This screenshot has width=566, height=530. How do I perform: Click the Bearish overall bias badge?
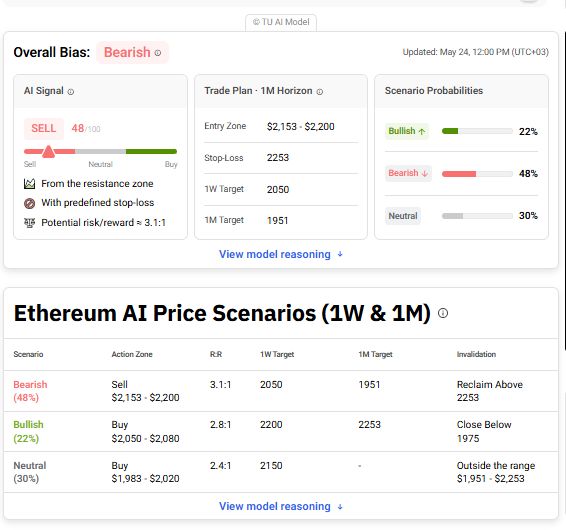coord(132,52)
